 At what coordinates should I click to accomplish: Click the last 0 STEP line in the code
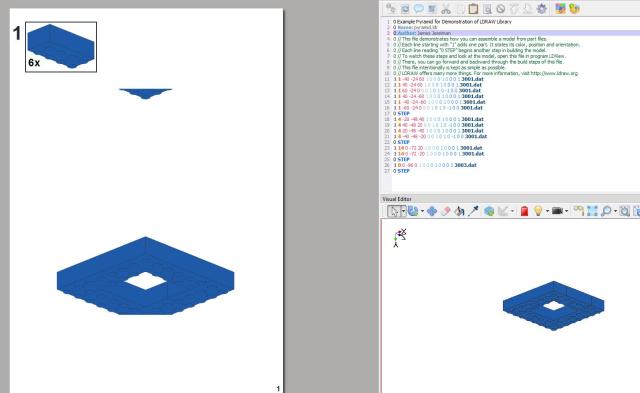[x=401, y=171]
